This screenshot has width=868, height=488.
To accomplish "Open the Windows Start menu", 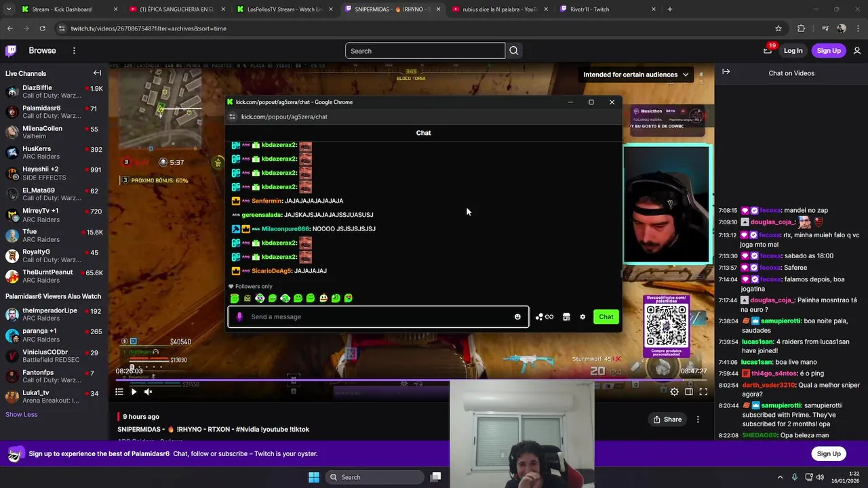I will (x=314, y=477).
